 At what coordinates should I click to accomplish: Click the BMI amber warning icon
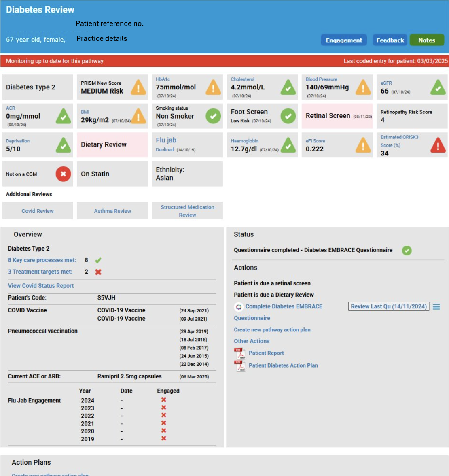click(x=138, y=116)
